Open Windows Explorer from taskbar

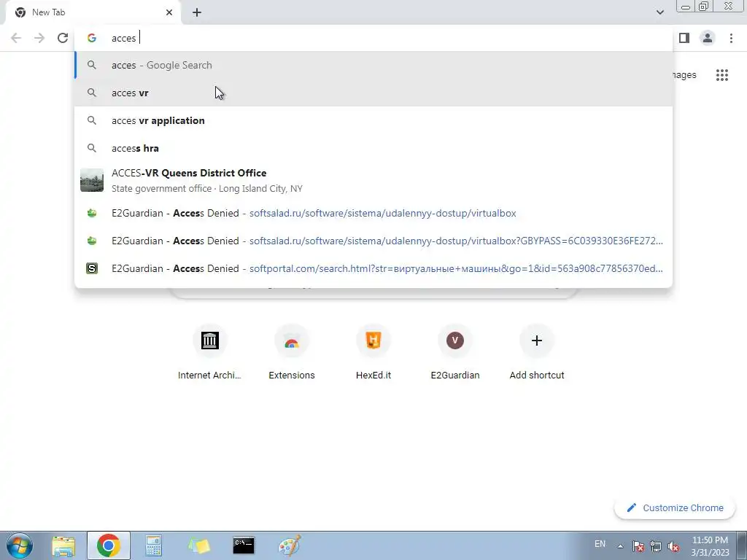point(63,545)
